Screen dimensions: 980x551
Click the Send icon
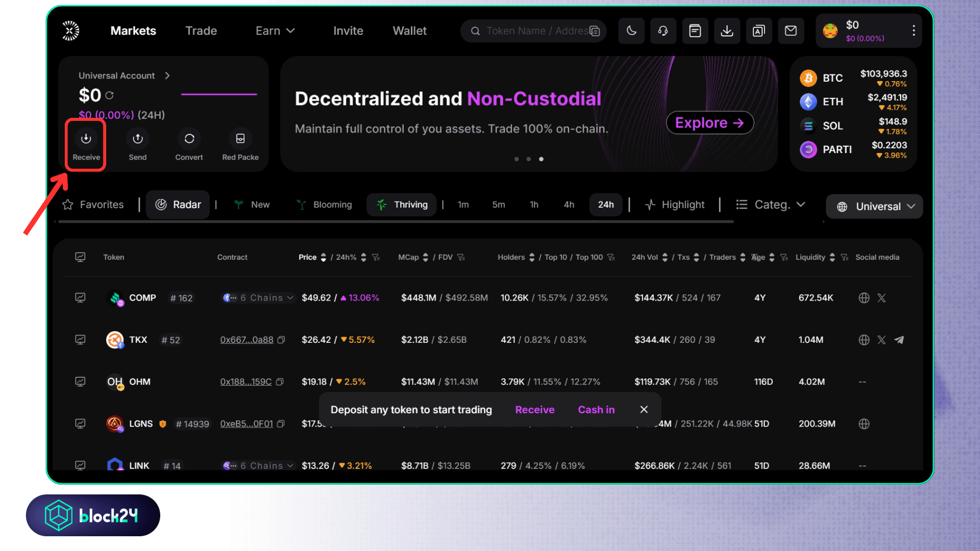pos(138,138)
